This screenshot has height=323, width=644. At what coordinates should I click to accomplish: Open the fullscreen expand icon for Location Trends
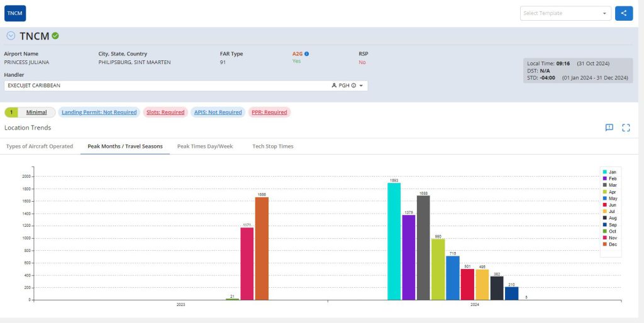pos(626,128)
